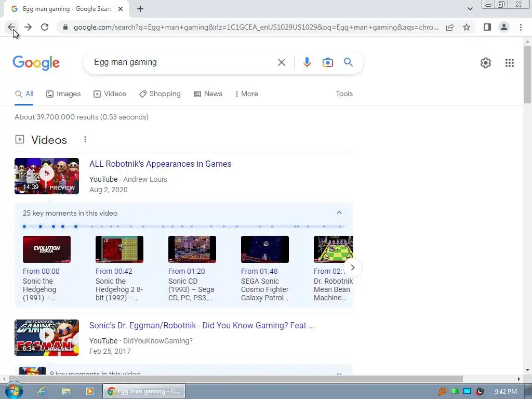Open Sonic's Dr. Eggman/Robotnik video link
532x399 pixels.
pos(202,325)
